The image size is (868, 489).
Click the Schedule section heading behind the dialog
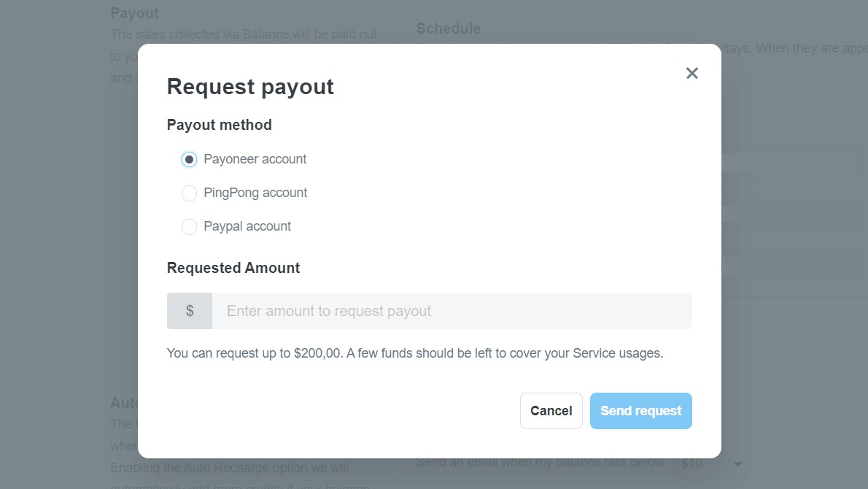pos(448,28)
